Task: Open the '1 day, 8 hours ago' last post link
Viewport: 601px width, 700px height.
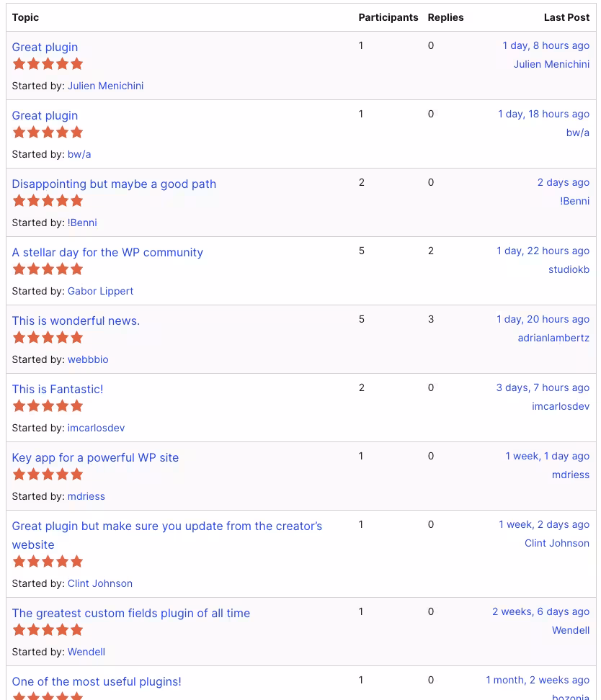Action: tap(546, 45)
